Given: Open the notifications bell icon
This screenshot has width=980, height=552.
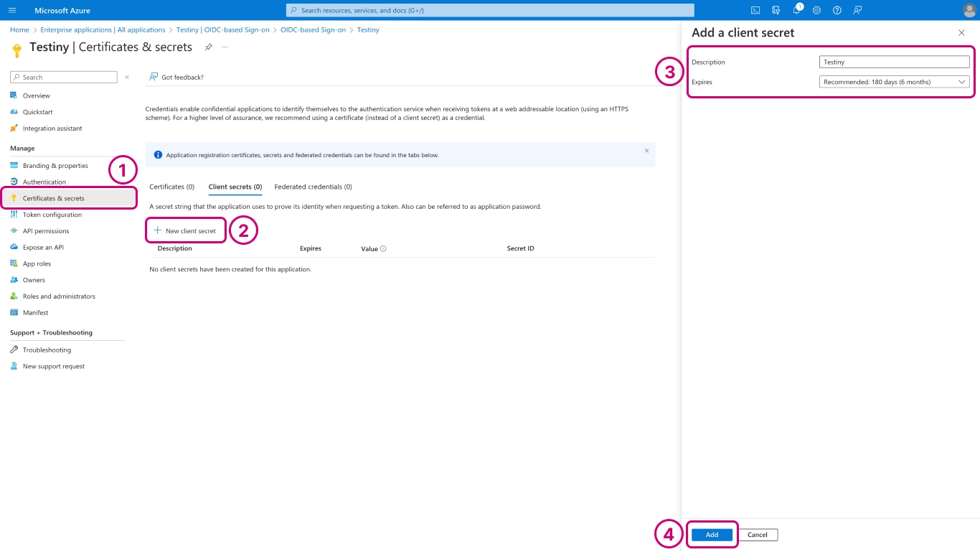Looking at the screenshot, I should tap(796, 10).
